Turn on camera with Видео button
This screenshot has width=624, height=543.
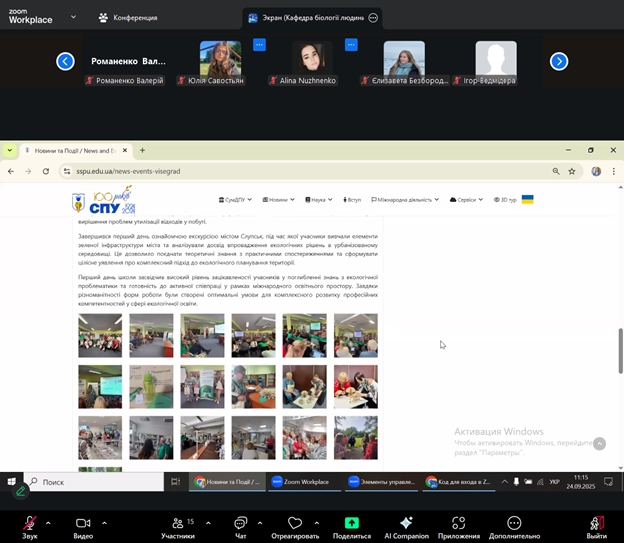pos(83,523)
